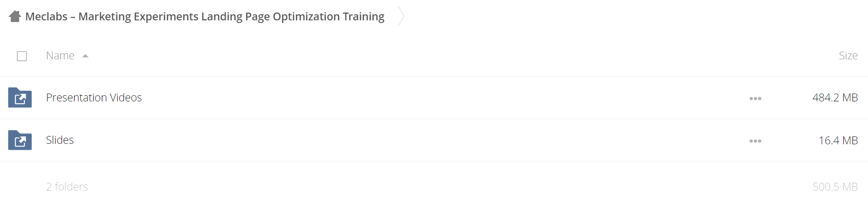Sort files by Name column
This screenshot has height=214, width=868.
pos(60,55)
